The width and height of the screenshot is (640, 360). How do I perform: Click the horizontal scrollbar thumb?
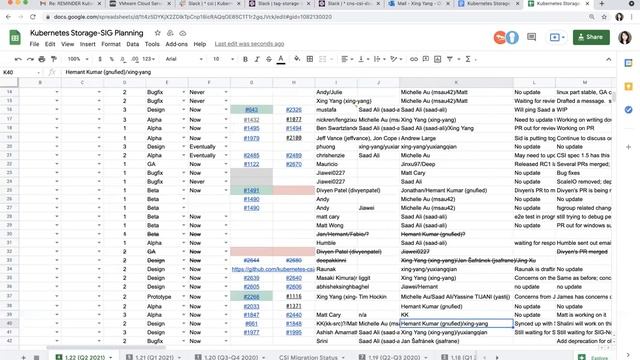coord(106,348)
